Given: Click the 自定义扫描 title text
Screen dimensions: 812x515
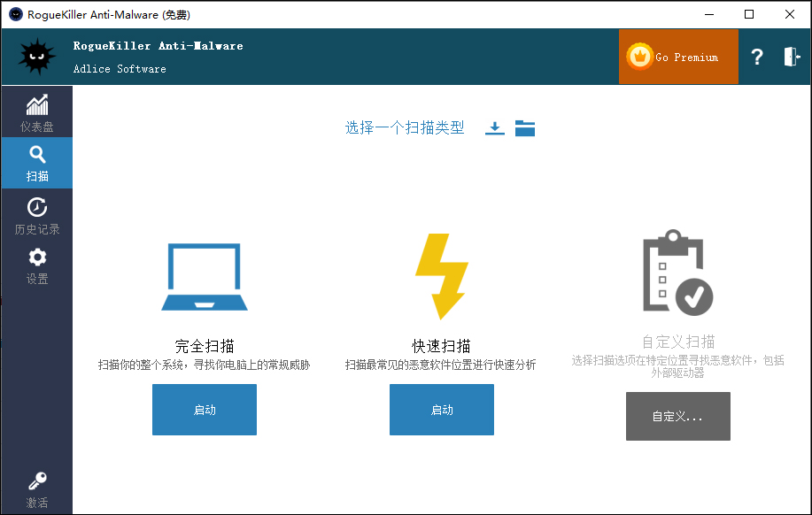Looking at the screenshot, I should click(678, 342).
